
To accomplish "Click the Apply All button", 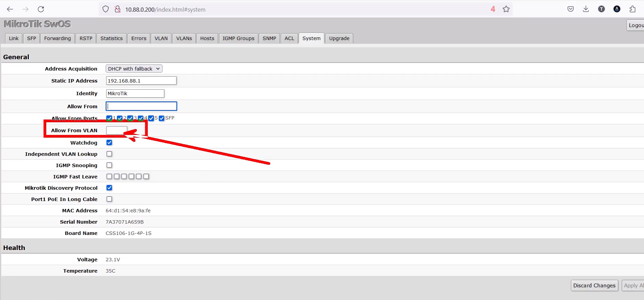I will pyautogui.click(x=633, y=286).
